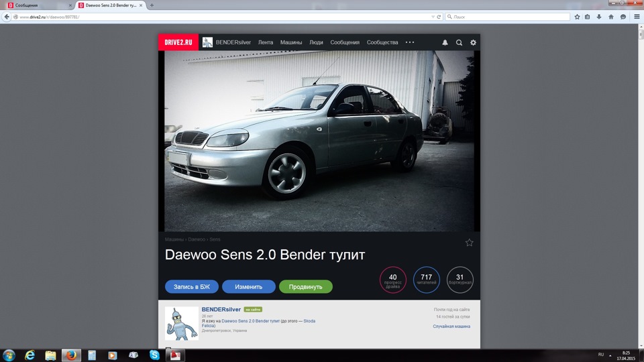Click the 717 читателей circle
The image size is (644, 362).
[427, 280]
